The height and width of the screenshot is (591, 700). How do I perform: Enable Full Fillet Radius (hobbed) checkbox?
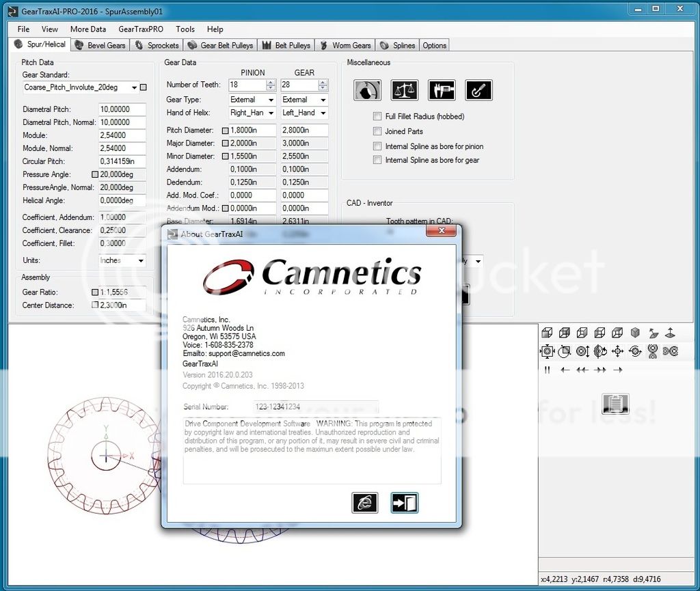point(377,117)
